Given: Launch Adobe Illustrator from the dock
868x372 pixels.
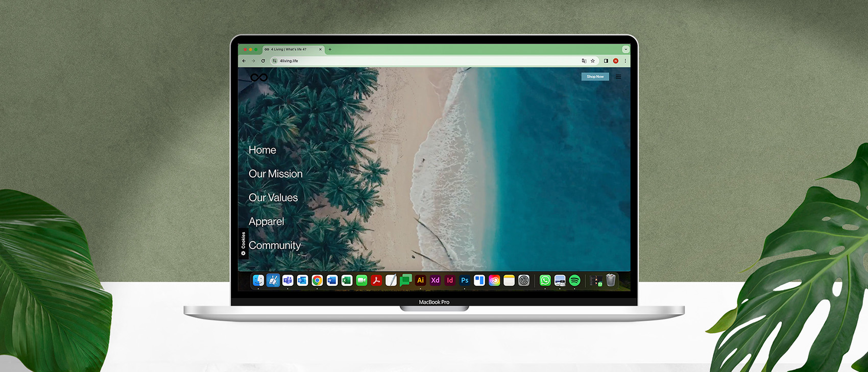Looking at the screenshot, I should click(x=420, y=280).
